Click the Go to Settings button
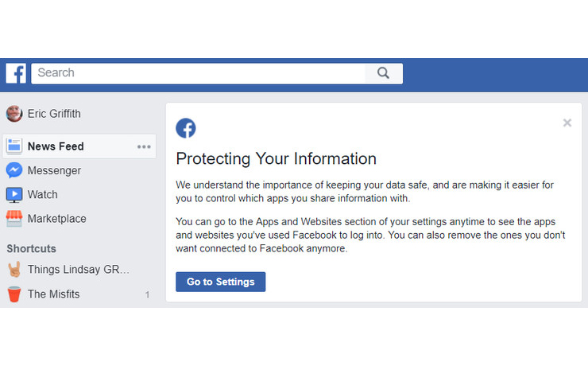 point(220,282)
